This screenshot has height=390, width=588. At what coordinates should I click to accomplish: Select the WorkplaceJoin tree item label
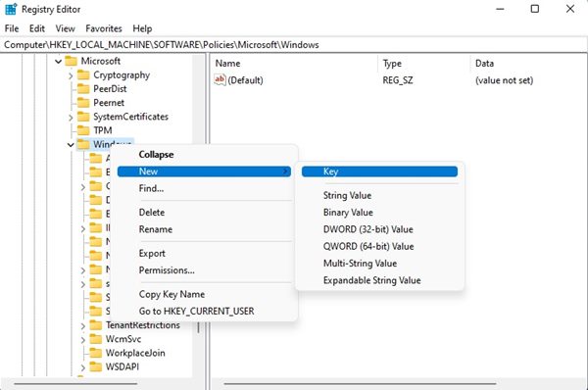[135, 353]
